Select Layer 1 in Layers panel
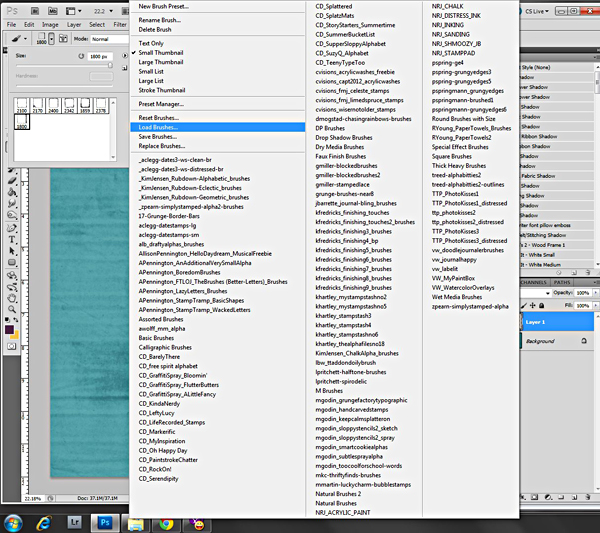 coord(557,322)
